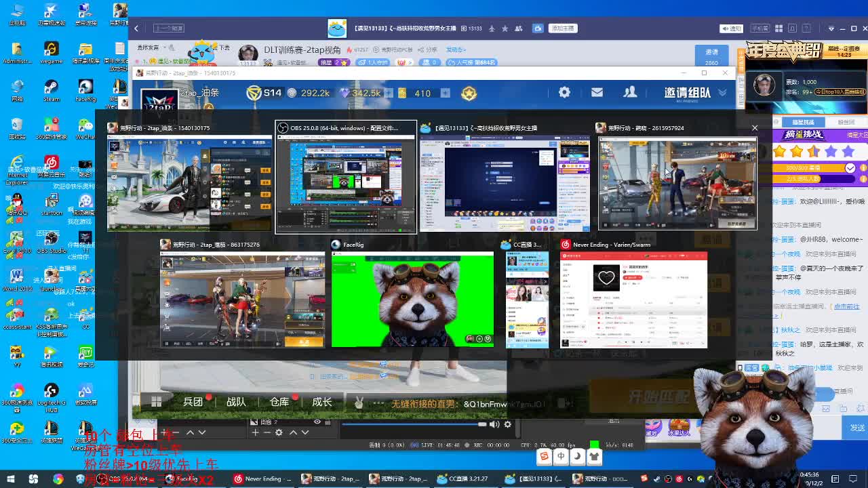Switch to the 战队 tab in game
The height and width of the screenshot is (488, 868).
236,402
